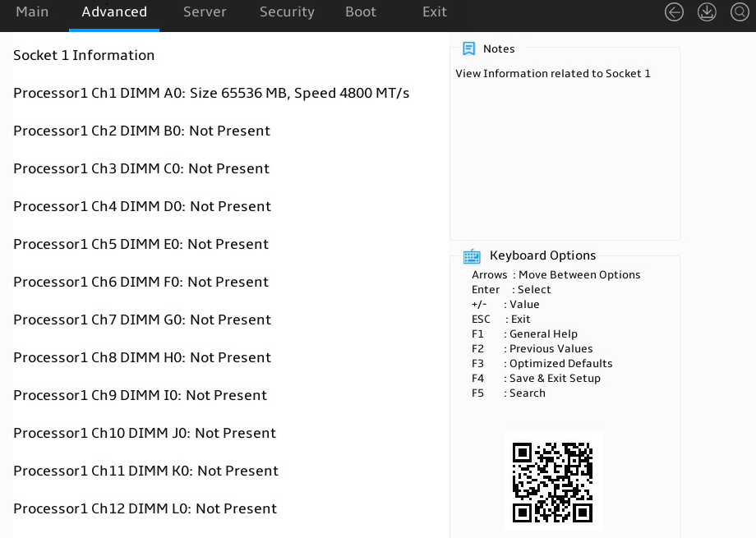
Task: Select Processor1 Ch5 DIMM E0 row
Action: 141,245
